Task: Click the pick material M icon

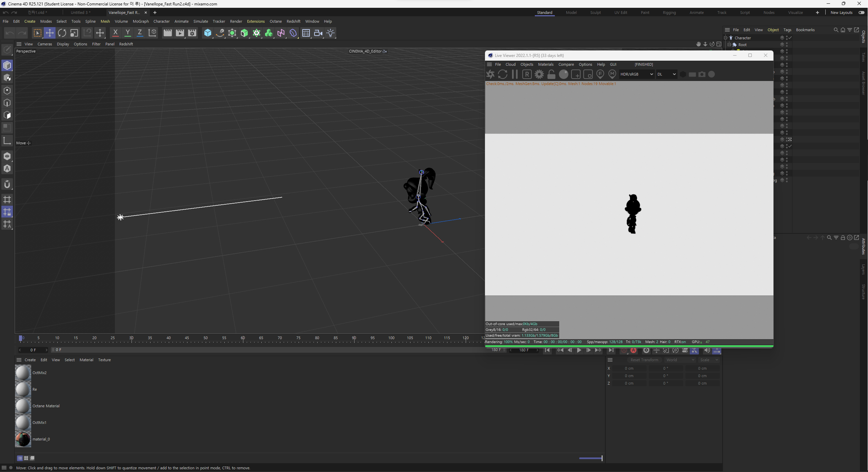Action: coord(612,74)
